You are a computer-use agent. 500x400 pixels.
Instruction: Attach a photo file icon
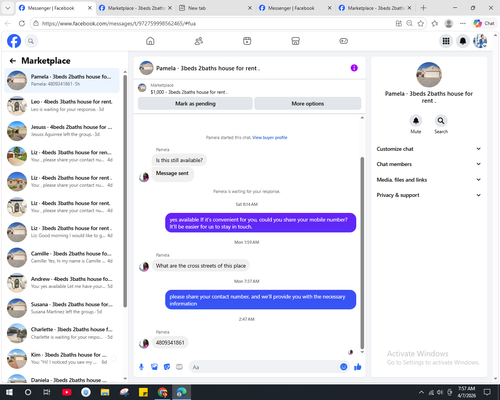coord(154,367)
